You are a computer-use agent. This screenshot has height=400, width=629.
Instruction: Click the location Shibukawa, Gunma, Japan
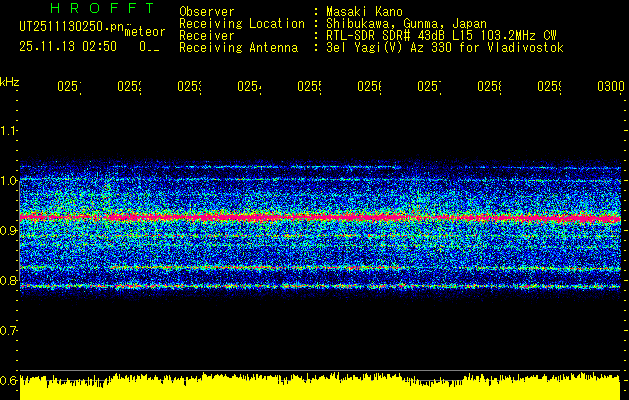click(406, 24)
